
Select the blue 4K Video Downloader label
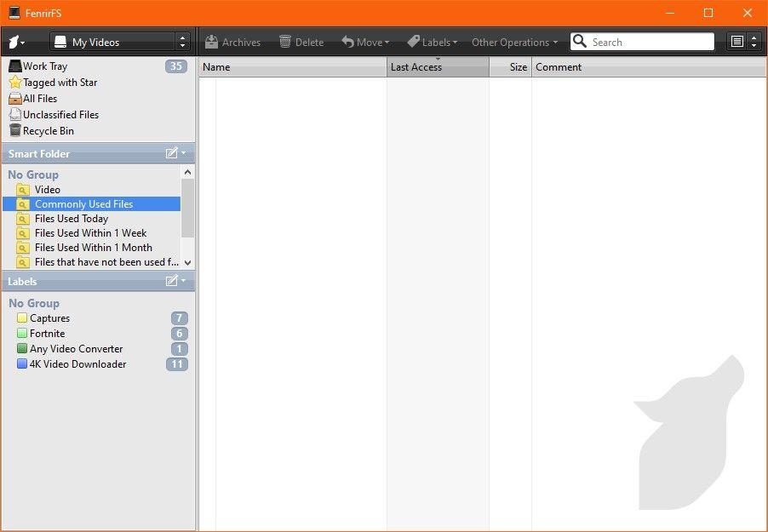click(x=77, y=364)
